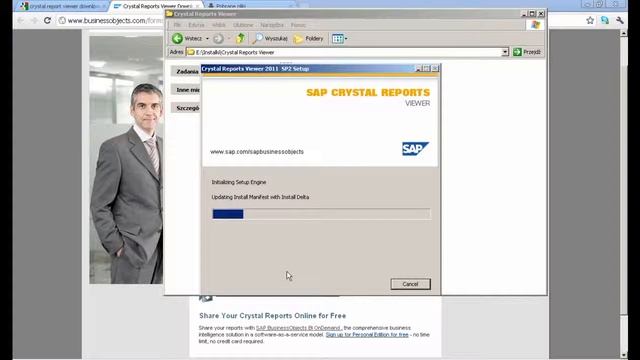Go back in the browser

20,20
